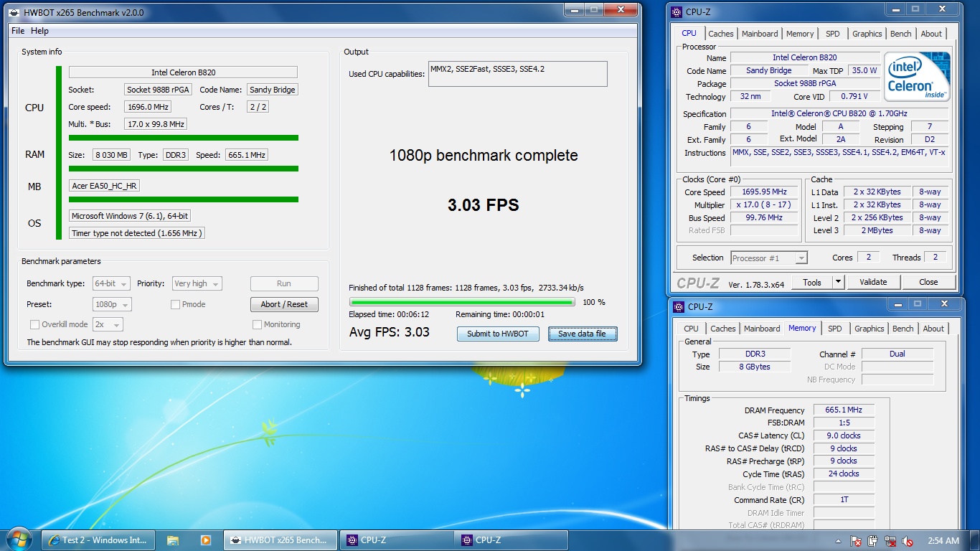Open the 2:54 AM system clock
980x551 pixels.
click(943, 541)
